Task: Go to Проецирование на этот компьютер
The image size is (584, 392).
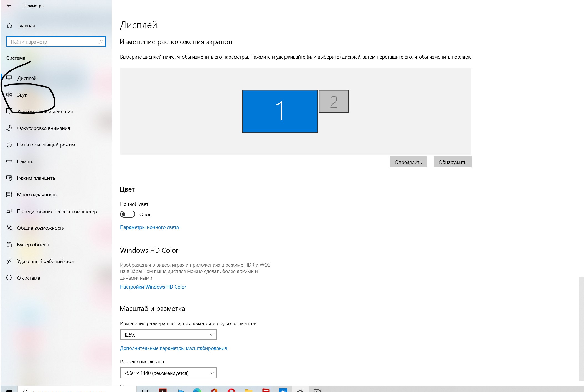Action: 57,211
